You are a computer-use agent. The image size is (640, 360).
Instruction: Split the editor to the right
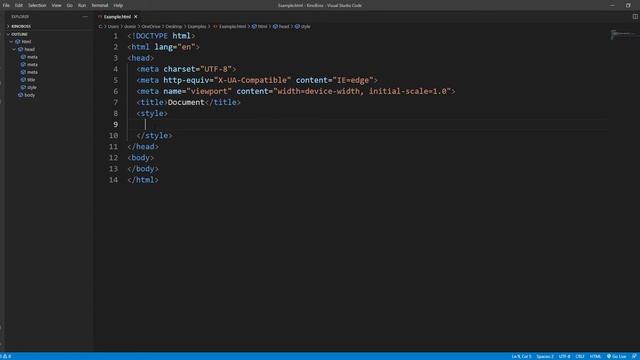tap(635, 17)
